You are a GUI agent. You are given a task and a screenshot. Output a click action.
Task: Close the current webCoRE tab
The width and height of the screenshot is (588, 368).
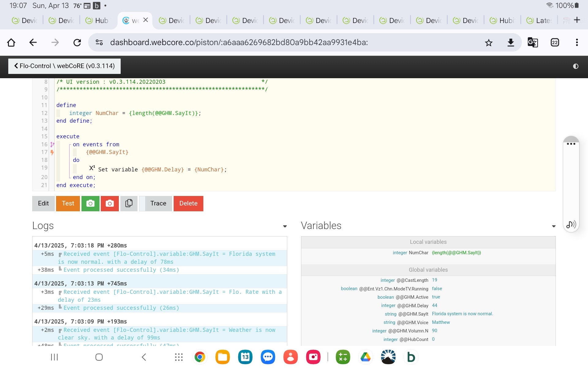point(146,20)
